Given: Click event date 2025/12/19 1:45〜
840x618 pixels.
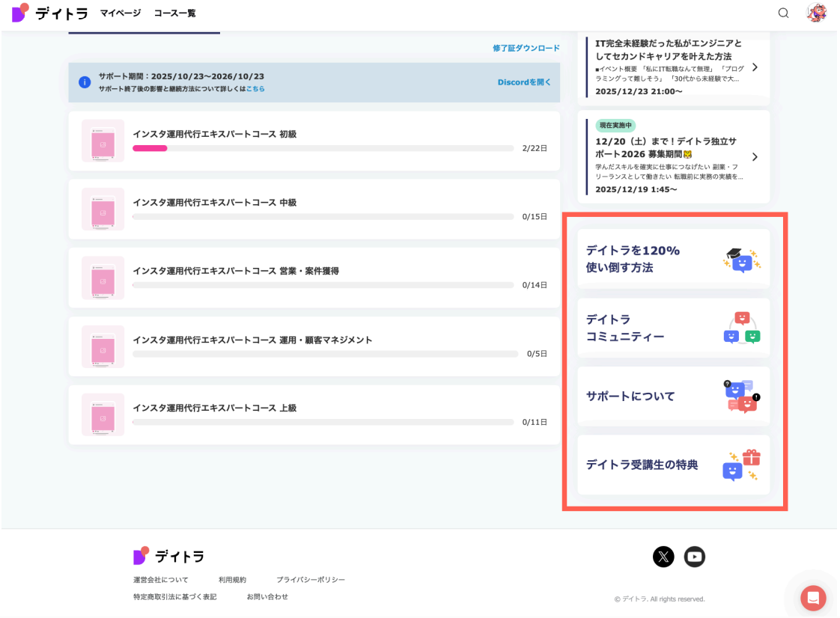Looking at the screenshot, I should click(636, 189).
